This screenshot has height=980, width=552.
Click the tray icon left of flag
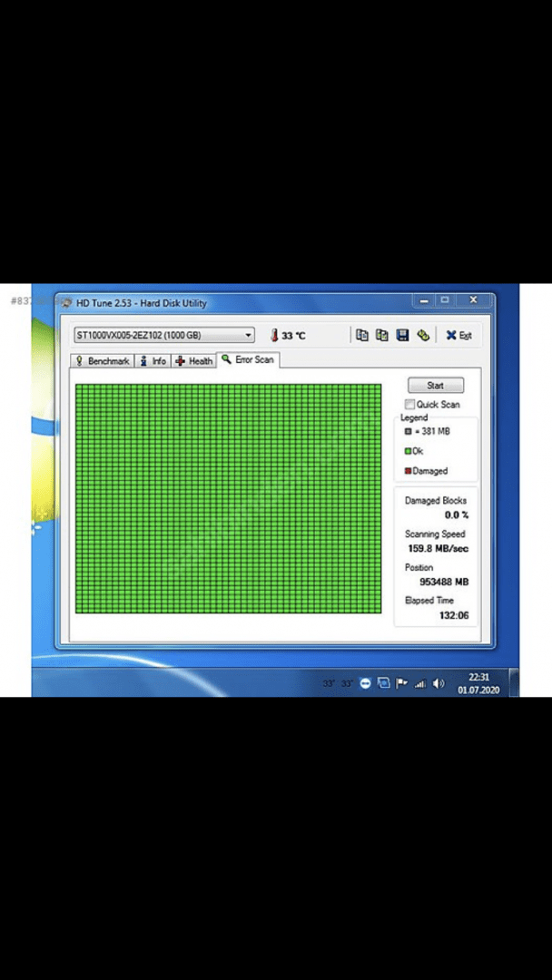point(384,683)
